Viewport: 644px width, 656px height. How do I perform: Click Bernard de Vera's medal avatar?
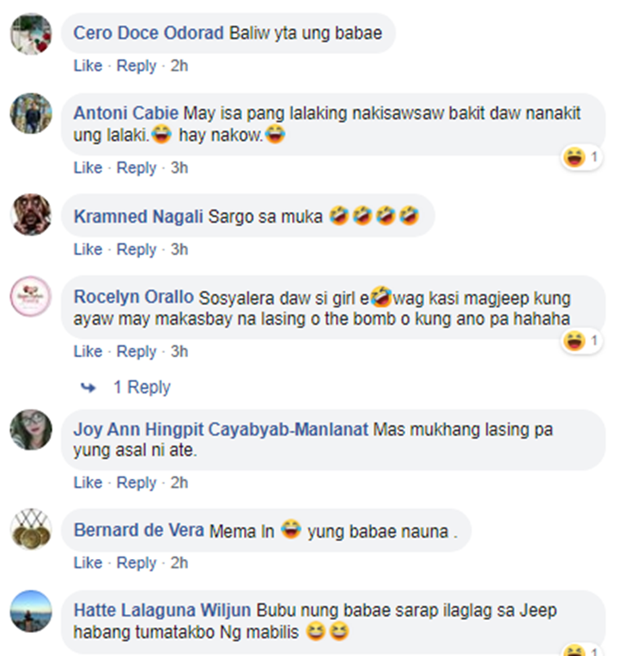31,529
